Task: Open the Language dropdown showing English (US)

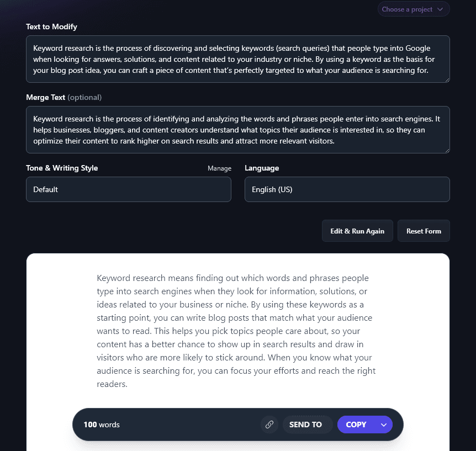Action: (347, 189)
